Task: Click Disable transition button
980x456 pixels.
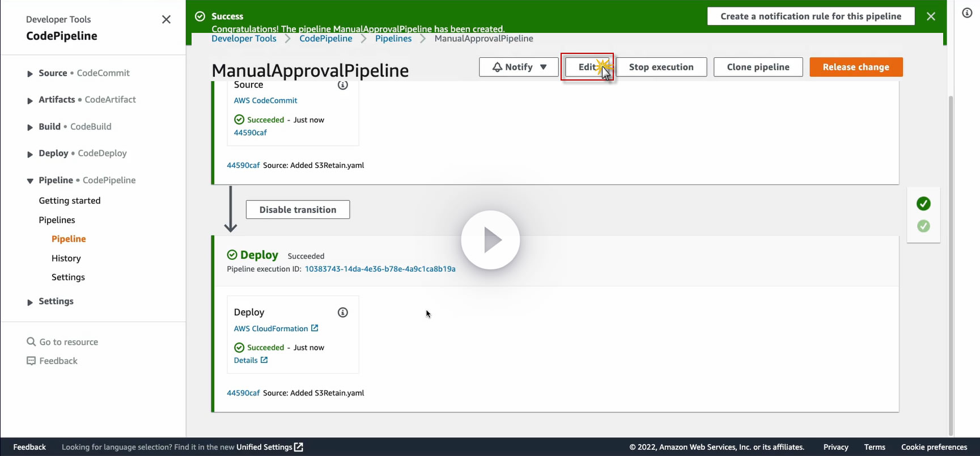Action: pyautogui.click(x=298, y=210)
